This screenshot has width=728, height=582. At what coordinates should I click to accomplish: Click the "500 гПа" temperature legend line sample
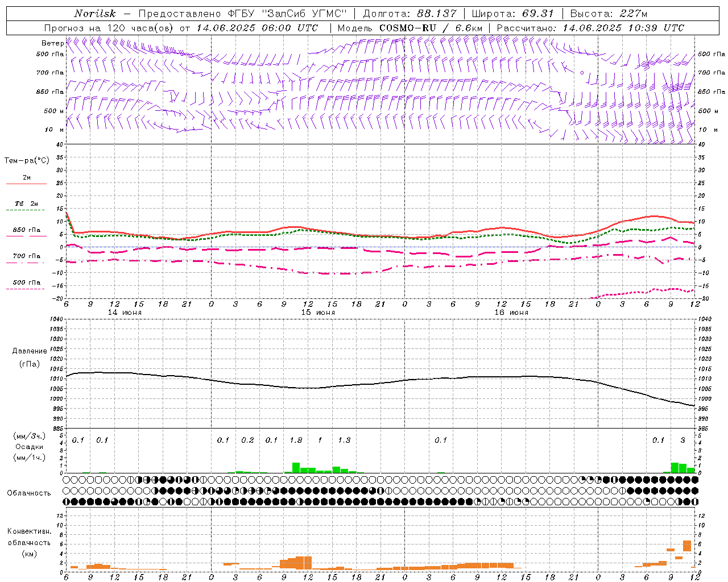pos(26,289)
